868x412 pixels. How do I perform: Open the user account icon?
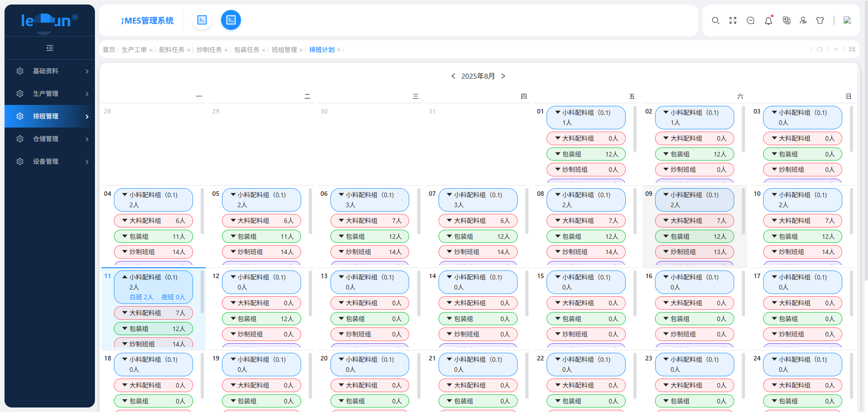803,20
